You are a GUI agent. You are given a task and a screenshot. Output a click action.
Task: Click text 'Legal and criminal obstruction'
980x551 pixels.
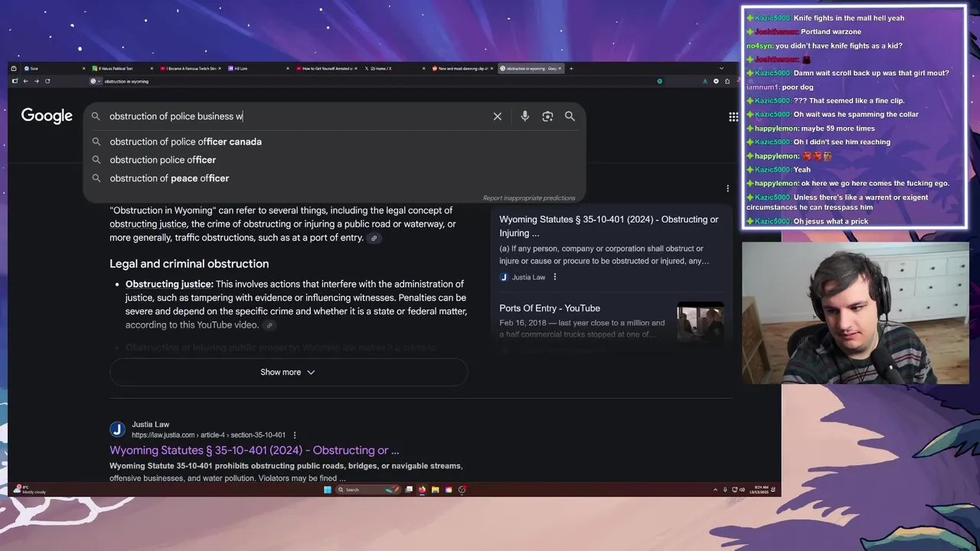(x=189, y=264)
